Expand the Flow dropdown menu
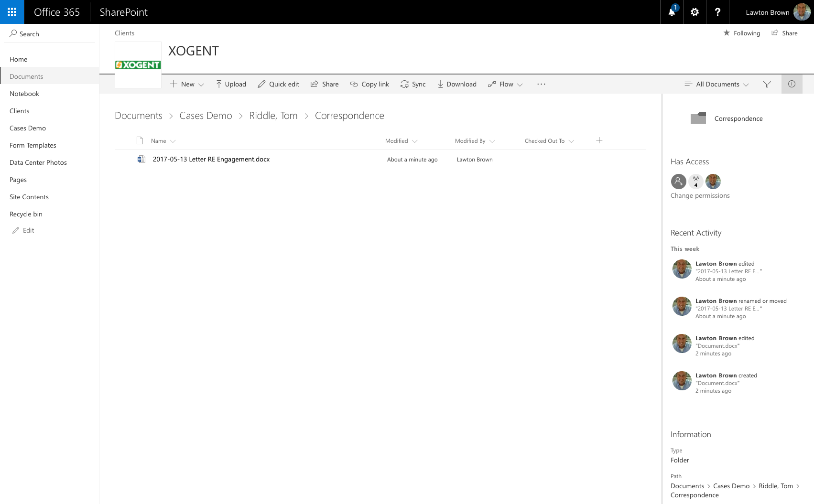Screen dimensions: 814x504 coord(505,84)
